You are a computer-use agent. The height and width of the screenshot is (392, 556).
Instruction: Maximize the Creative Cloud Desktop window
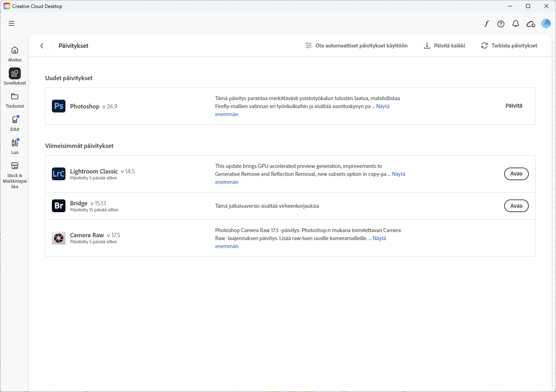pos(528,6)
